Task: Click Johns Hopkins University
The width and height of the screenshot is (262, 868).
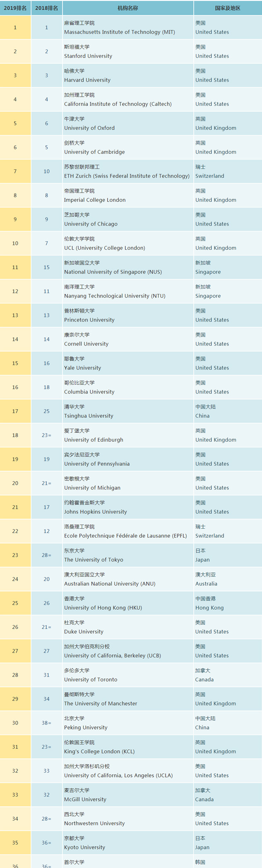Action: [96, 512]
